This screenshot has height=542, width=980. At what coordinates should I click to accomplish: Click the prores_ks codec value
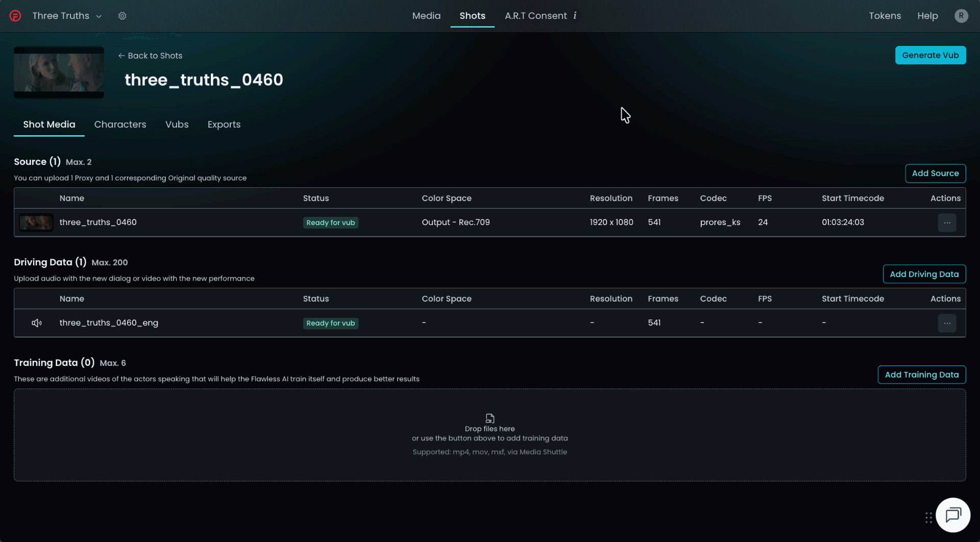pos(720,223)
